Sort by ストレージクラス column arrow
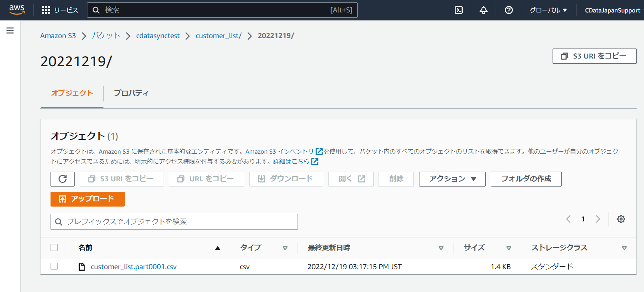 click(x=624, y=248)
